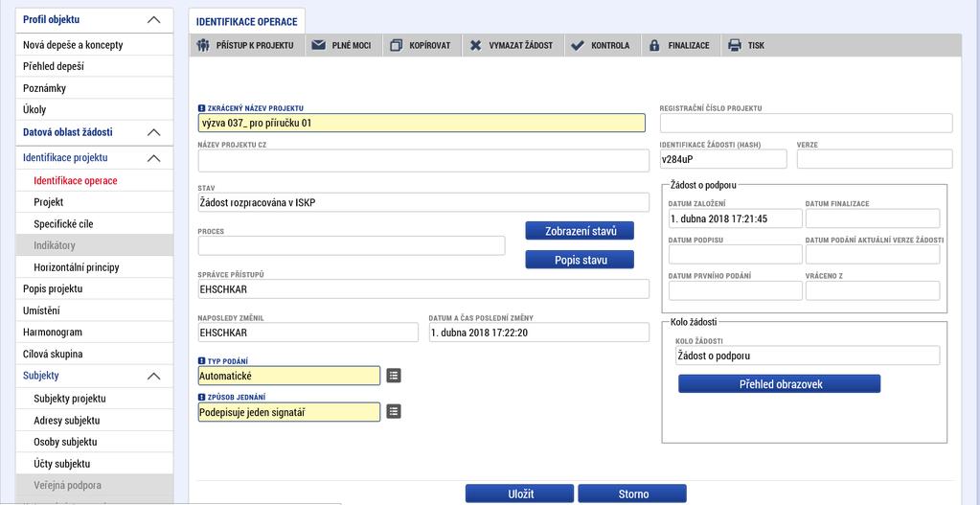The height and width of the screenshot is (505, 980).
Task: Open Přístup k projektu people icon
Action: click(202, 46)
